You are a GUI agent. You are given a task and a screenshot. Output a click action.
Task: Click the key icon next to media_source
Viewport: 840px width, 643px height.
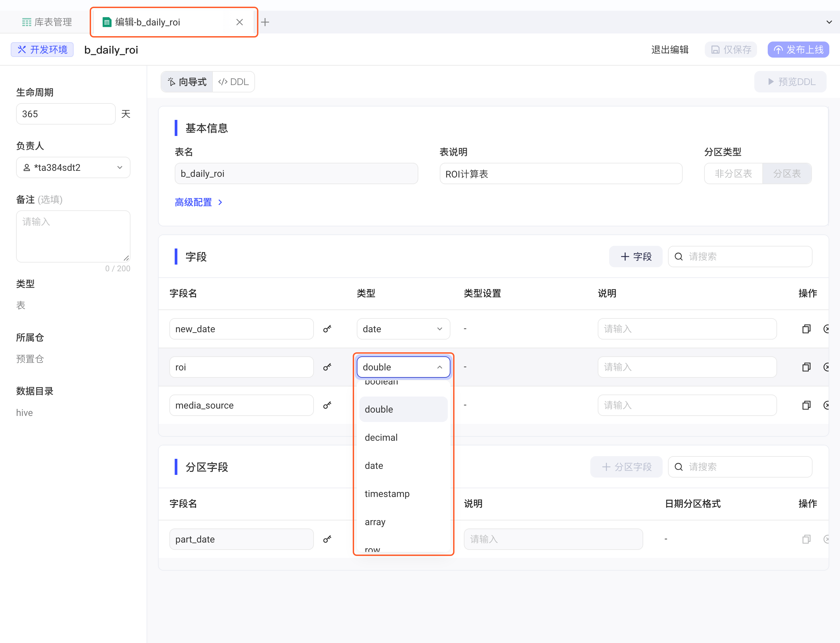pyautogui.click(x=327, y=405)
